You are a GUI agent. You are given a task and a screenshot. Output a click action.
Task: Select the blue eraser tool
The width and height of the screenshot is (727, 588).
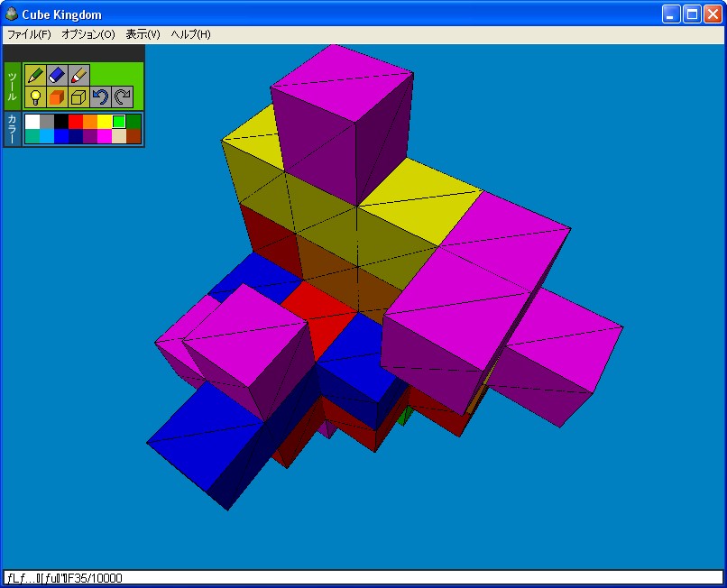(x=57, y=75)
